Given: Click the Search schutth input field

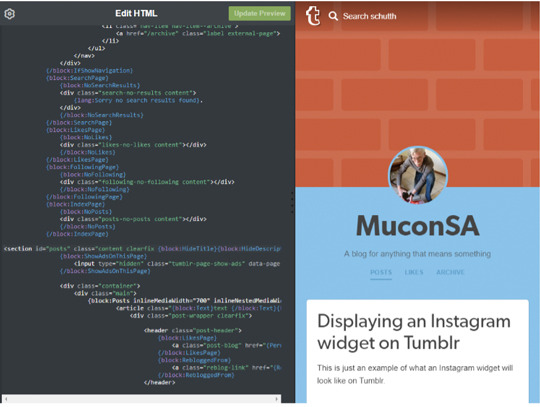Looking at the screenshot, I should 369,16.
